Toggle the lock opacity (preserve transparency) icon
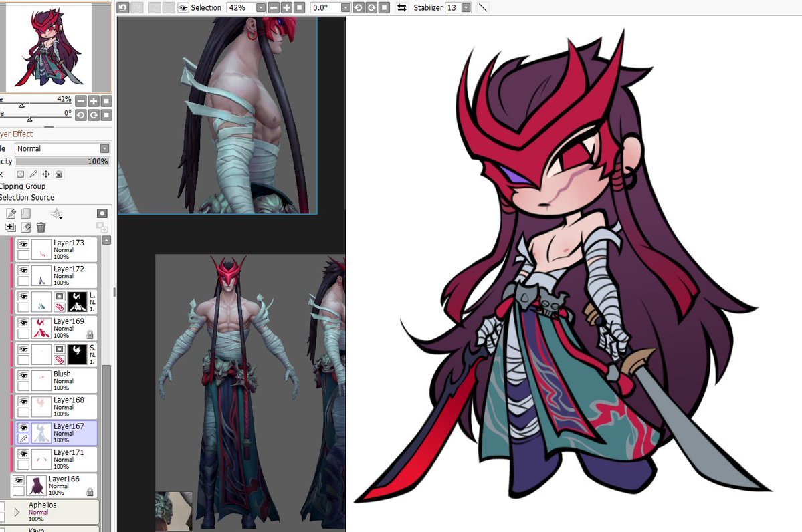The width and height of the screenshot is (802, 532). point(21,174)
